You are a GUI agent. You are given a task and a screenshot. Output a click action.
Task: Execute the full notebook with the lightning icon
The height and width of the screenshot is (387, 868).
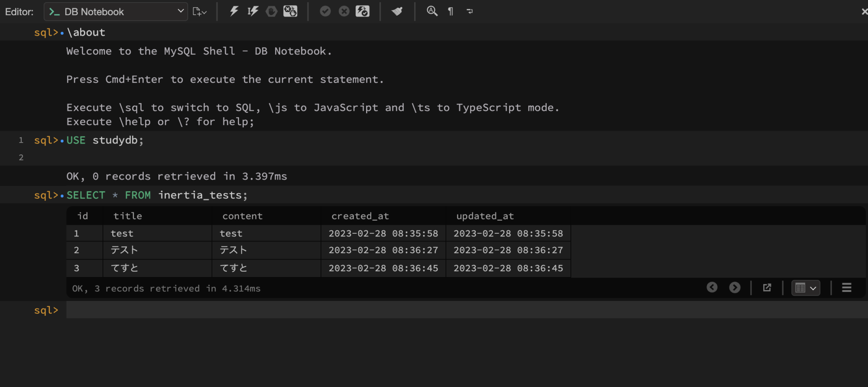(x=234, y=11)
